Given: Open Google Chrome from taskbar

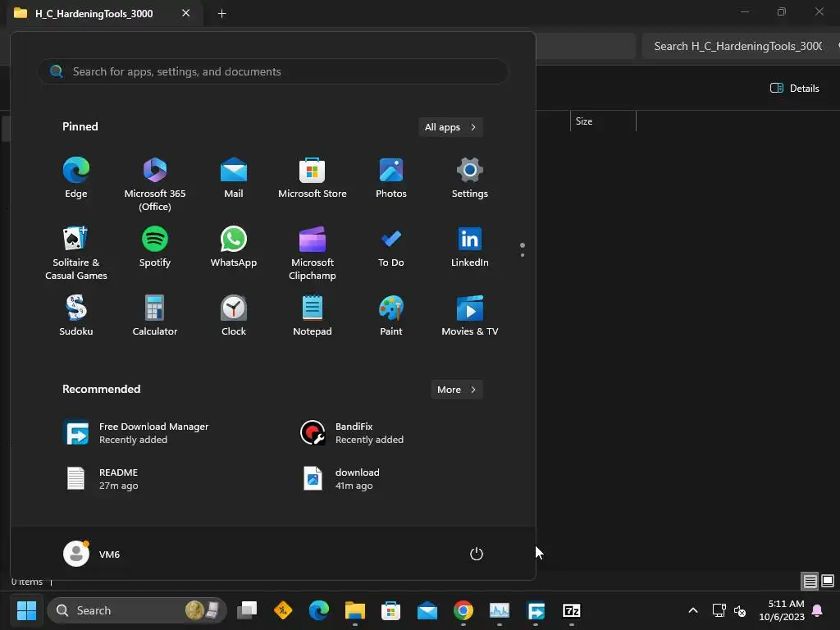Looking at the screenshot, I should click(x=463, y=610).
